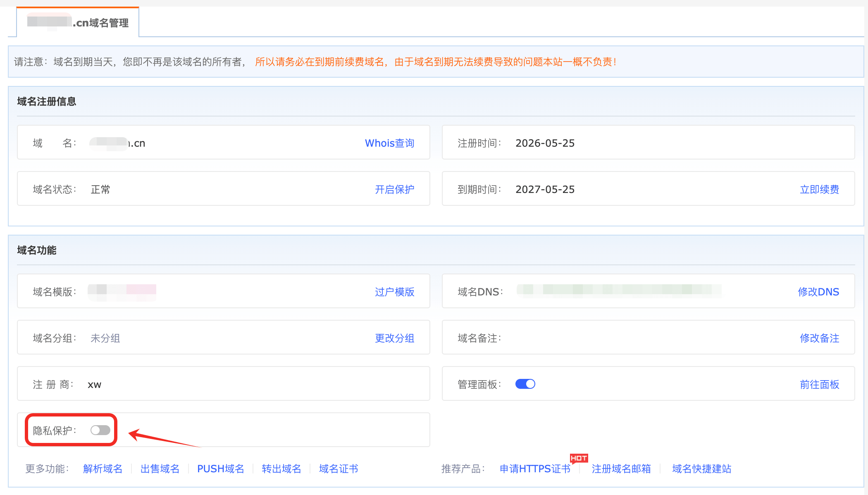Open the 域名快捷建站 link
The width and height of the screenshot is (868, 495).
[701, 469]
